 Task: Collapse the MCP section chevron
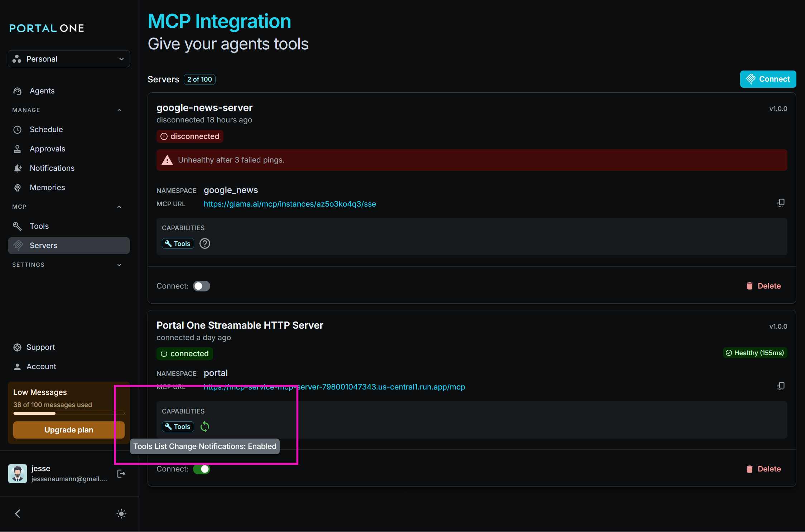119,207
